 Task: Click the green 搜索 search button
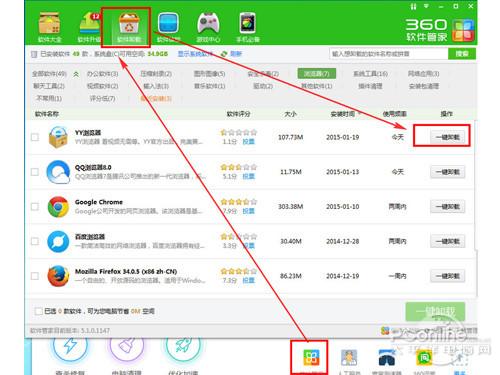(462, 54)
